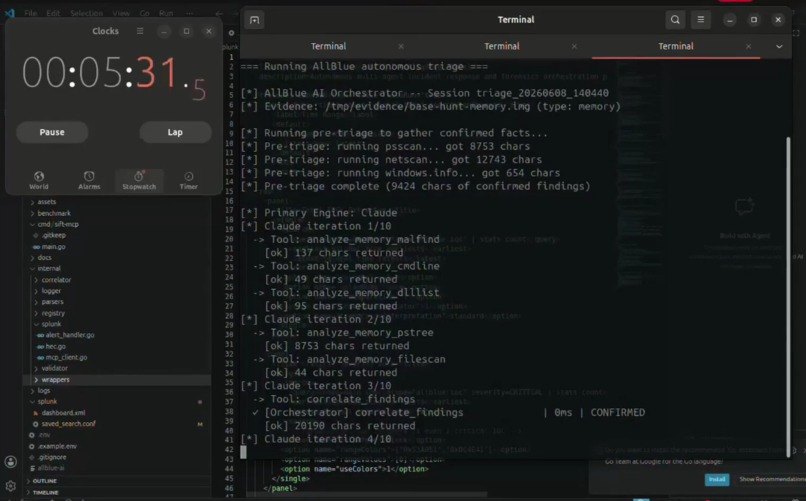The image size is (806, 501).
Task: Expand the registry folder
Action: [36, 313]
